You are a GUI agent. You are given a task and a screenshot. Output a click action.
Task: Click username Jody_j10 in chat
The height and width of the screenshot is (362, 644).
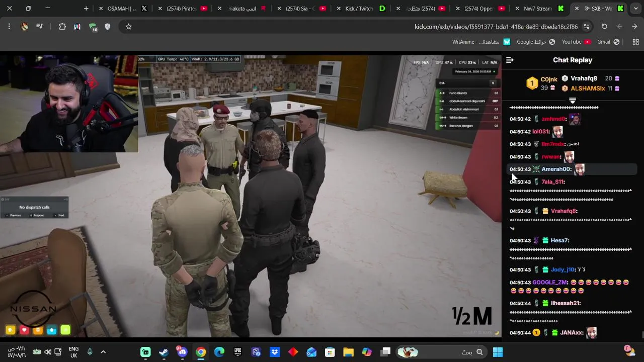point(562,270)
